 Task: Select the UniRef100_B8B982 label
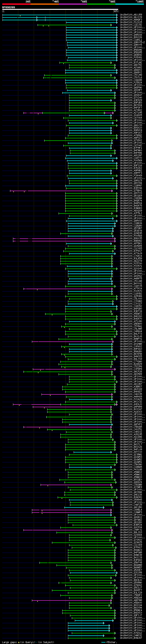click(131, 241)
